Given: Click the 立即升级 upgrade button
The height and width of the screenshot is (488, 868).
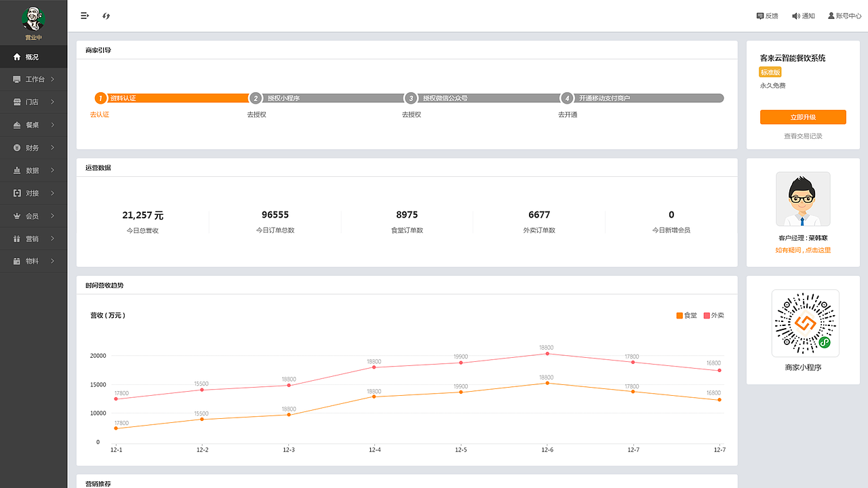Looking at the screenshot, I should point(803,117).
